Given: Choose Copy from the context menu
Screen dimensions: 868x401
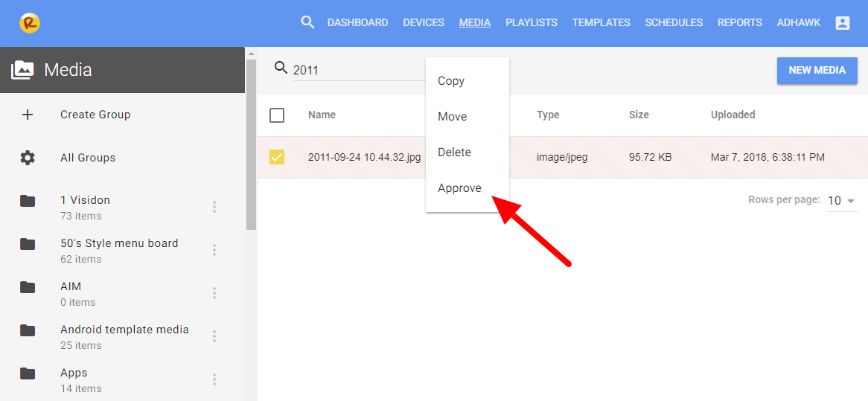Looking at the screenshot, I should click(467, 81).
